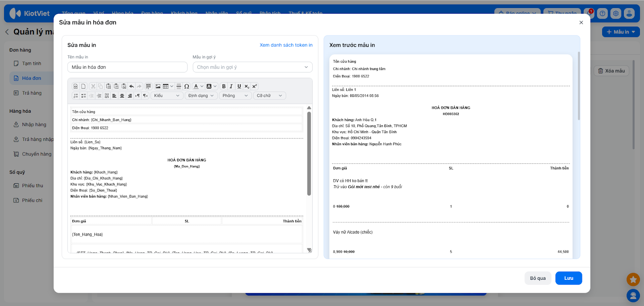Click the Create Div container icon
Screen dimensions: 644x306
click(x=107, y=95)
